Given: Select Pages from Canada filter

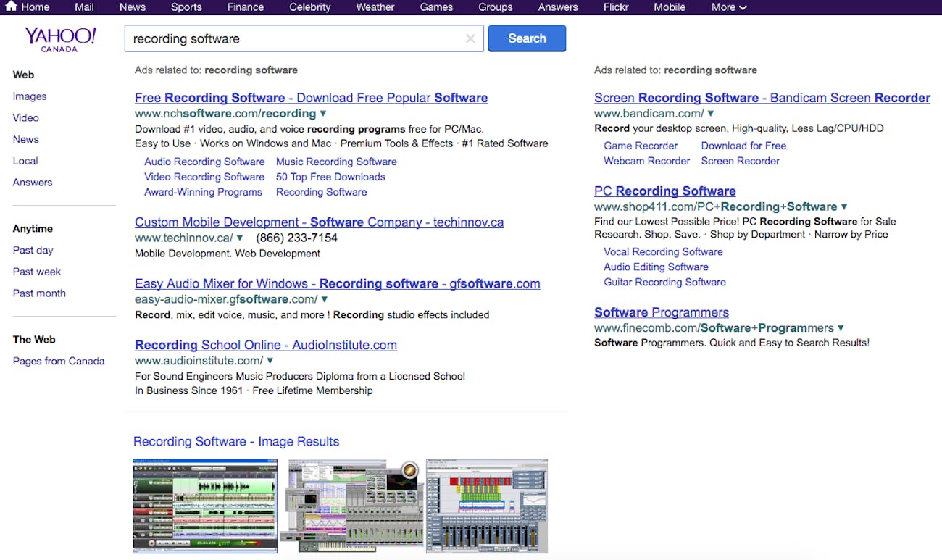Looking at the screenshot, I should [x=59, y=360].
